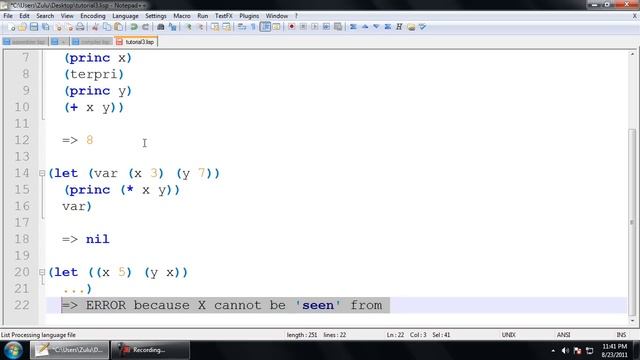Click the scrollbar down arrow
The height and width of the screenshot is (360, 640).
coord(632,321)
